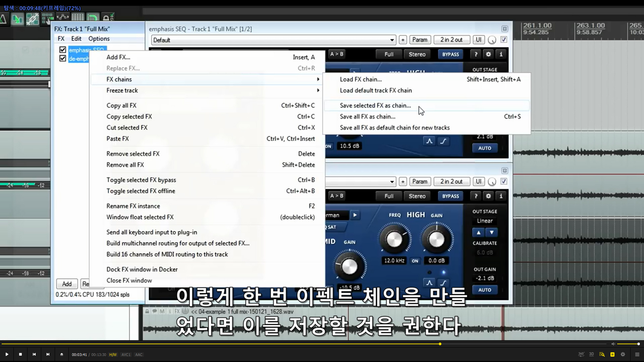Toggle upper plugin BYPASS button

[450, 54]
